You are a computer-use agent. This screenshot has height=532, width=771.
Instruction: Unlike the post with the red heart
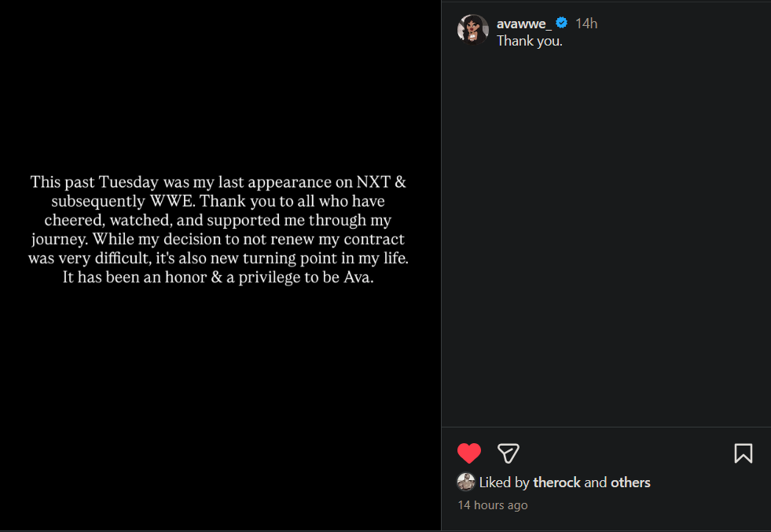point(469,453)
